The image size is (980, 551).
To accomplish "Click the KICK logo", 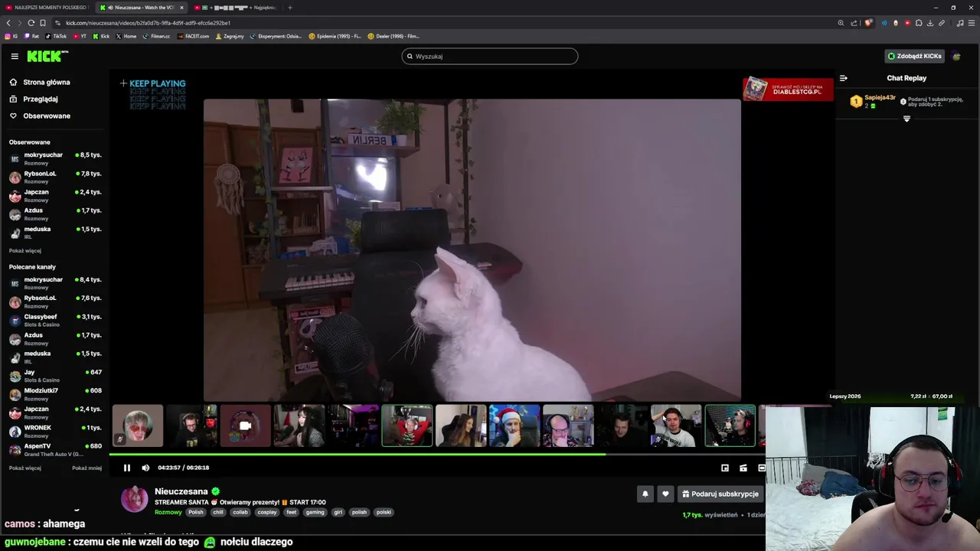I will [47, 56].
